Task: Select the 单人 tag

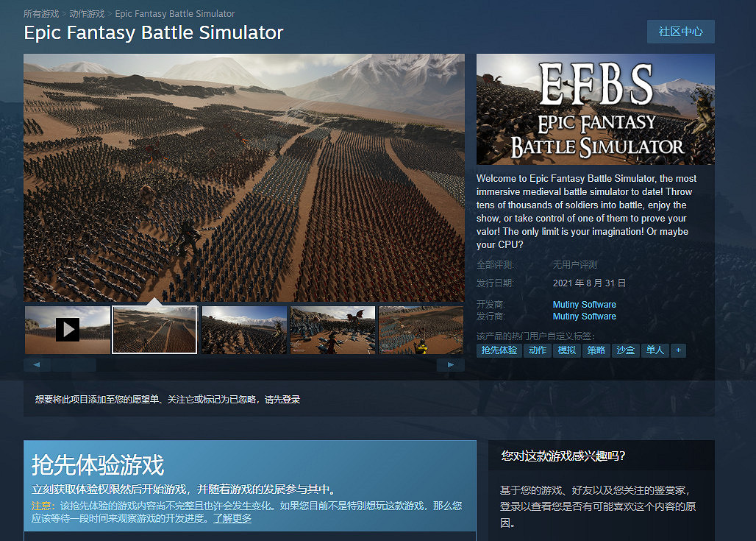Action: click(x=655, y=350)
